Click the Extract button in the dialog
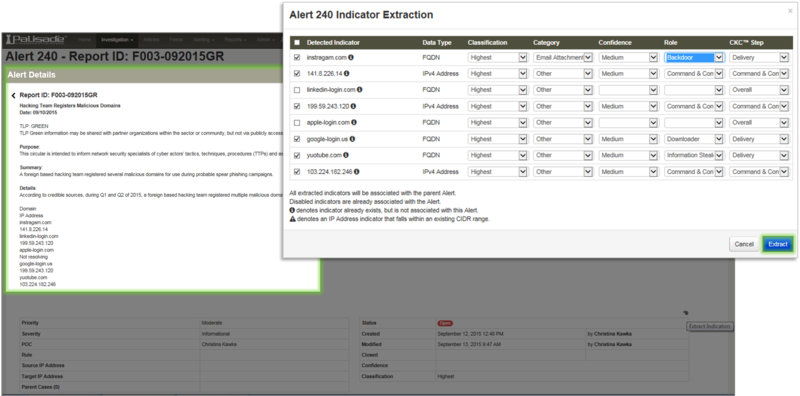 (778, 244)
